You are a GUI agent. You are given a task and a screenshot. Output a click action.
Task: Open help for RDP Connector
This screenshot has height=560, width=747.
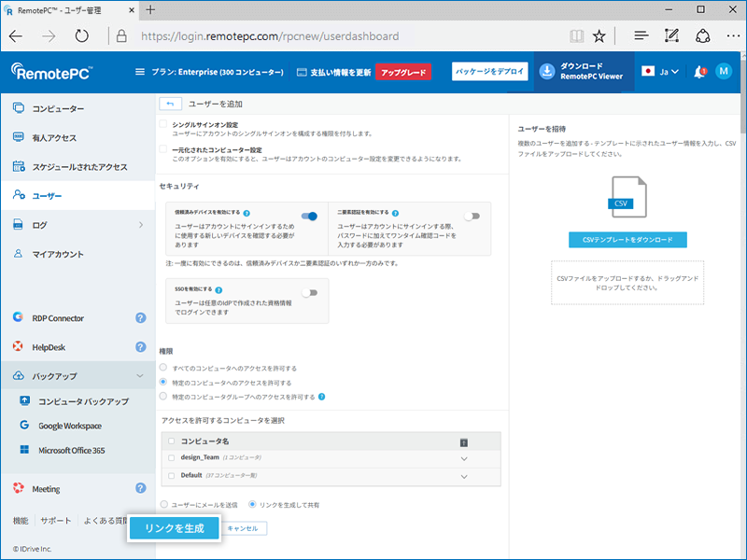[141, 318]
